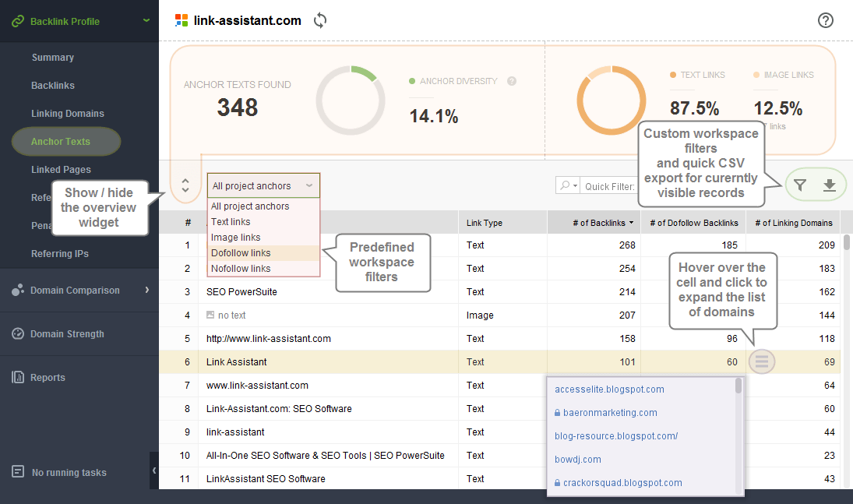Expand the Domain Comparison chevron

coord(147,290)
